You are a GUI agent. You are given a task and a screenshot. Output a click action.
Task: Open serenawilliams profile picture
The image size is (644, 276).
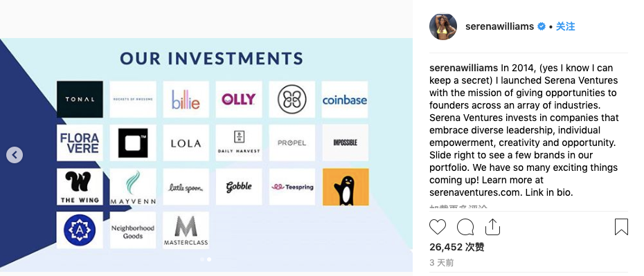coord(443,27)
